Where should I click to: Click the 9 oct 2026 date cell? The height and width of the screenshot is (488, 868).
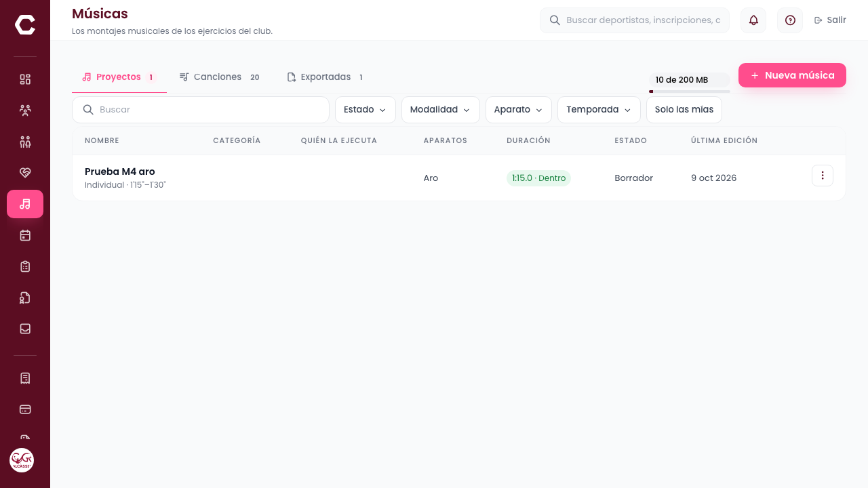714,178
